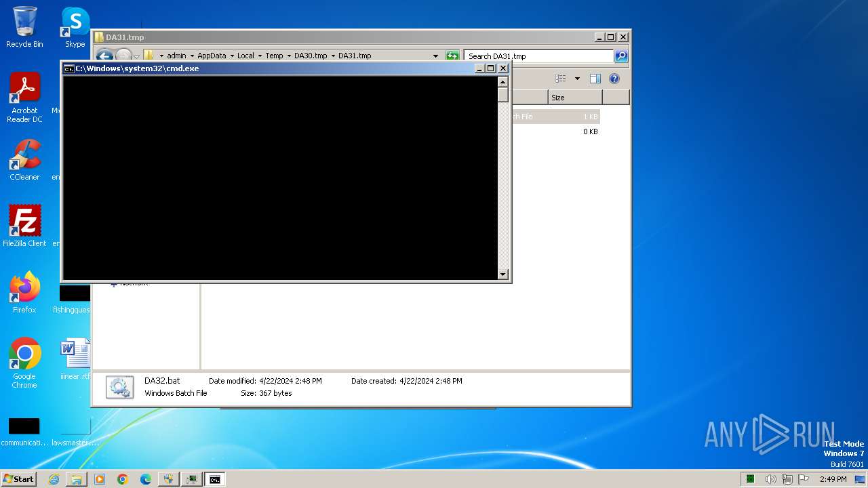Switch to cmd.exe taskbar button
868x488 pixels.
point(214,479)
